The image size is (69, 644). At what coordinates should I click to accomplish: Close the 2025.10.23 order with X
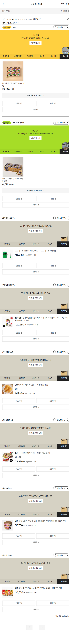pyautogui.click(x=67, y=19)
